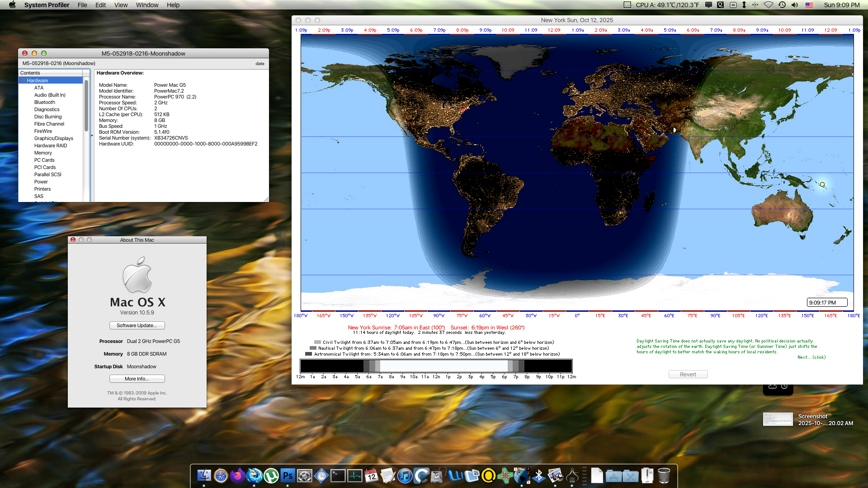Image resolution: width=868 pixels, height=488 pixels.
Task: Open the Window menu
Action: pyautogui.click(x=147, y=5)
